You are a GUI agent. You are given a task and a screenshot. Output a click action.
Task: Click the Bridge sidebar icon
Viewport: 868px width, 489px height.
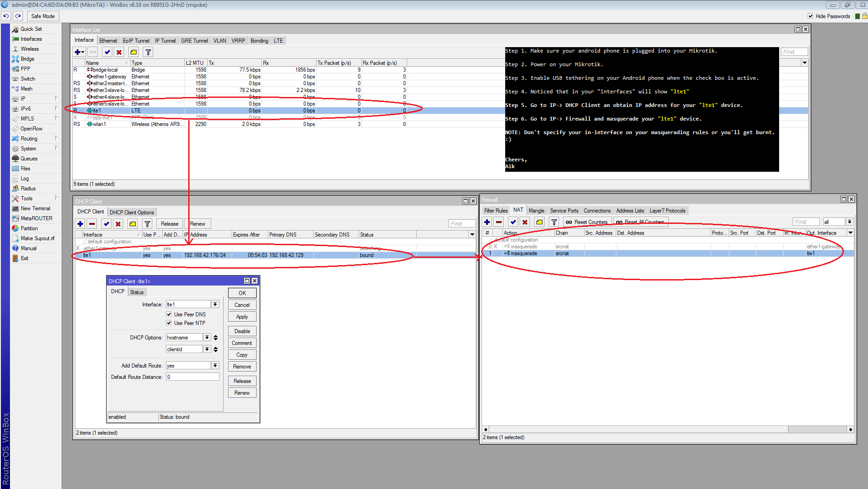point(16,58)
